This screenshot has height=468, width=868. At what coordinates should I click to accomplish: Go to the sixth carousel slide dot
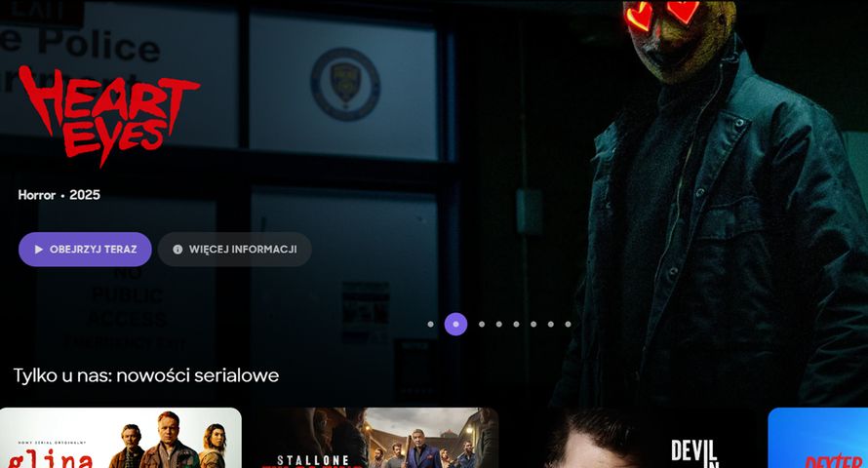click(x=533, y=324)
